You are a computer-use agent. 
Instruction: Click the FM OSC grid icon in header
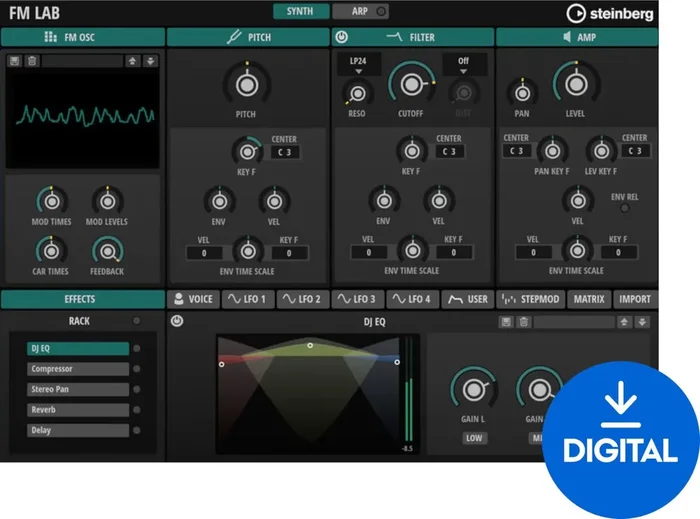50,37
